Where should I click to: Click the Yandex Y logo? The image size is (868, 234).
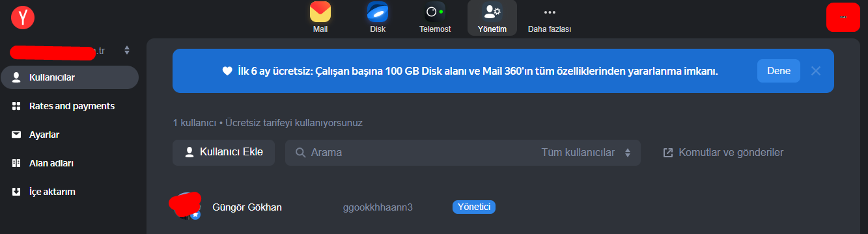[22, 18]
